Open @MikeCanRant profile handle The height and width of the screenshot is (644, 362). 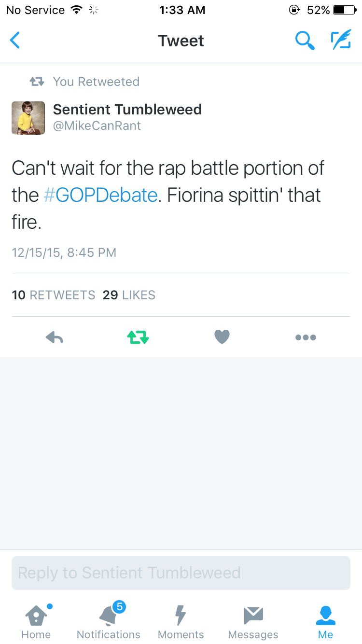(97, 126)
